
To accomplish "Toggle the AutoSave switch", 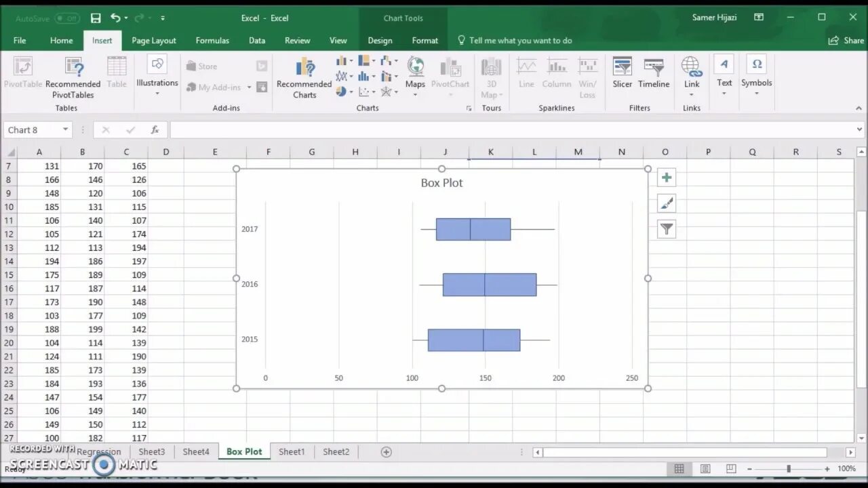I will 67,18.
